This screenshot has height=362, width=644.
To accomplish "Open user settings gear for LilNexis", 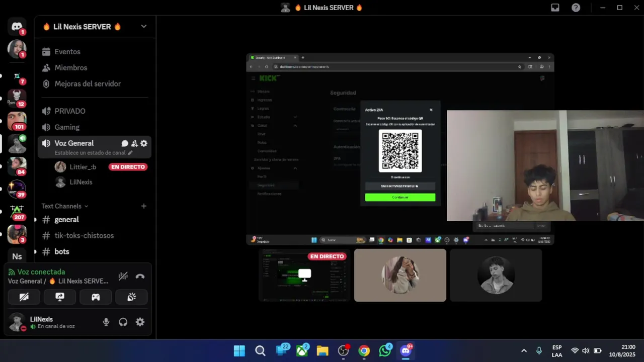I will click(x=140, y=322).
